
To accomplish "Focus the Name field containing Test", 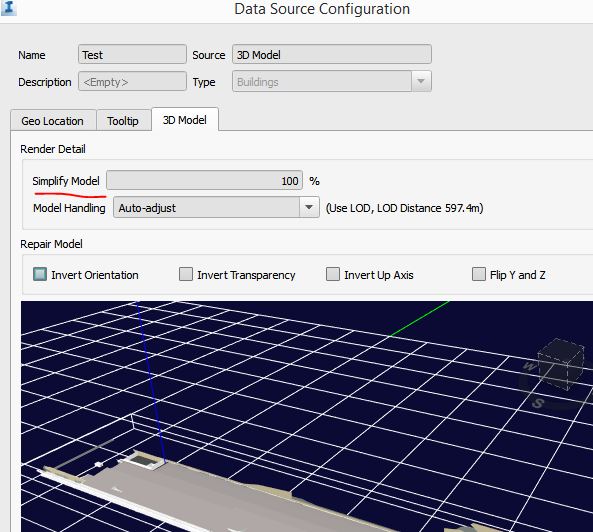I will [132, 54].
